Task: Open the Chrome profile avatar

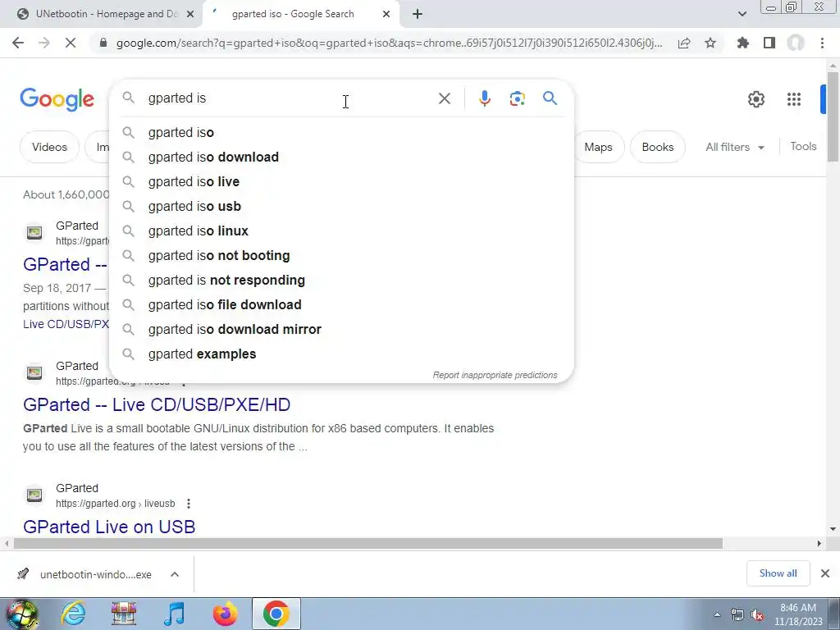Action: coord(796,43)
